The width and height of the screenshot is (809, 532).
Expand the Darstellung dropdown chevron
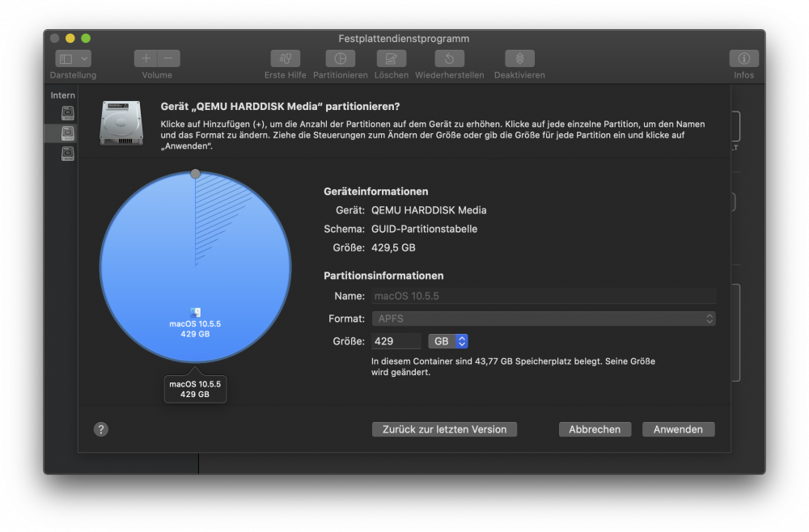point(84,59)
